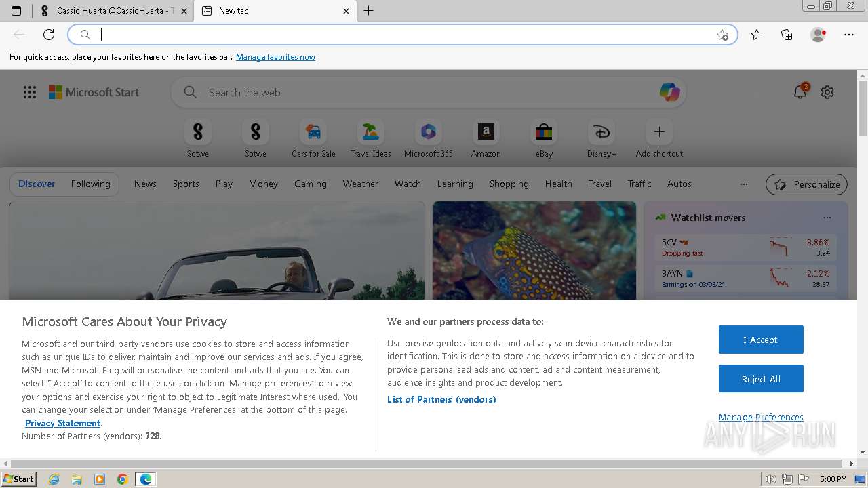The image size is (868, 488).
Task: Open Copilot from the search box
Action: pos(669,92)
